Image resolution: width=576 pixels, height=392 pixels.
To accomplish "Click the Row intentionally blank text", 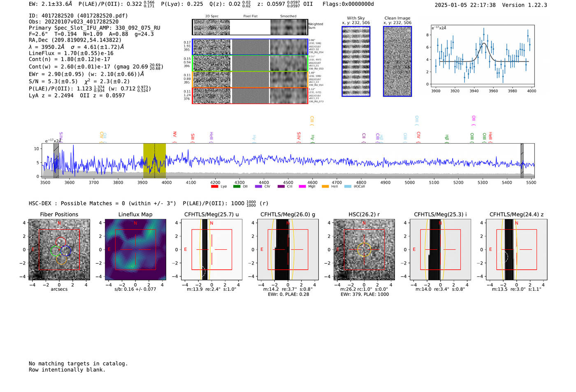I will point(67,370).
